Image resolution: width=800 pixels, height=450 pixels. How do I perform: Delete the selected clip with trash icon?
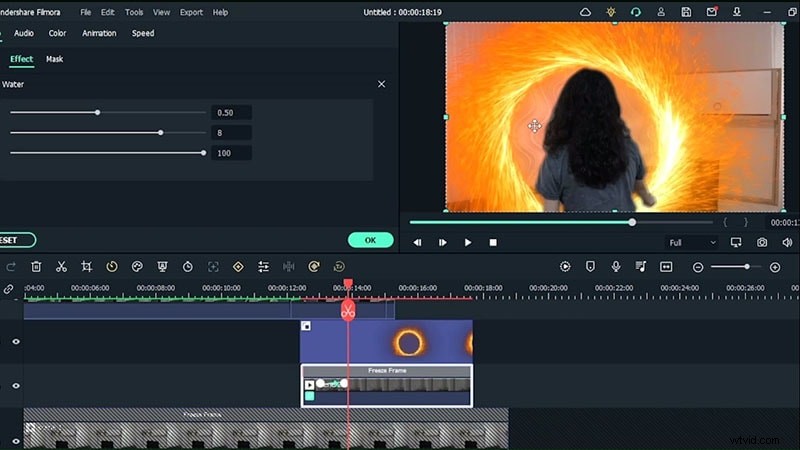tap(36, 267)
